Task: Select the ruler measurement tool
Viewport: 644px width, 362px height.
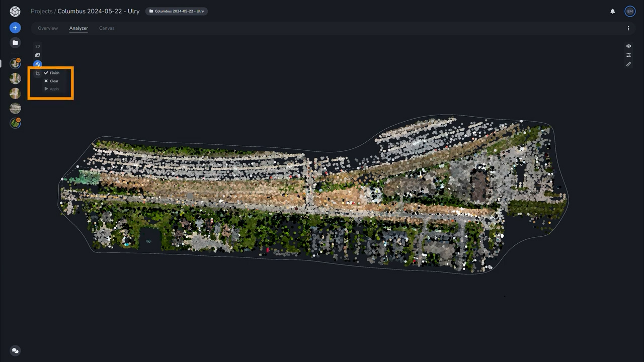Action: point(628,64)
